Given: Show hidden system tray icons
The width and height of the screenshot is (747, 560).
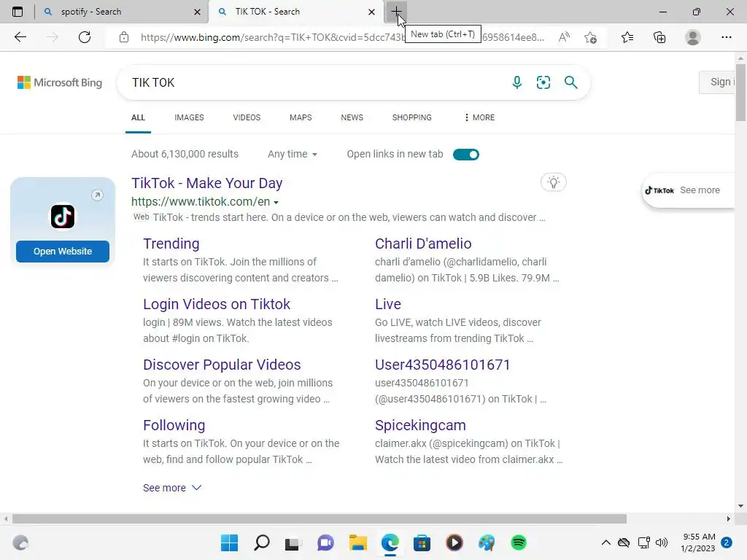Looking at the screenshot, I should (606, 542).
